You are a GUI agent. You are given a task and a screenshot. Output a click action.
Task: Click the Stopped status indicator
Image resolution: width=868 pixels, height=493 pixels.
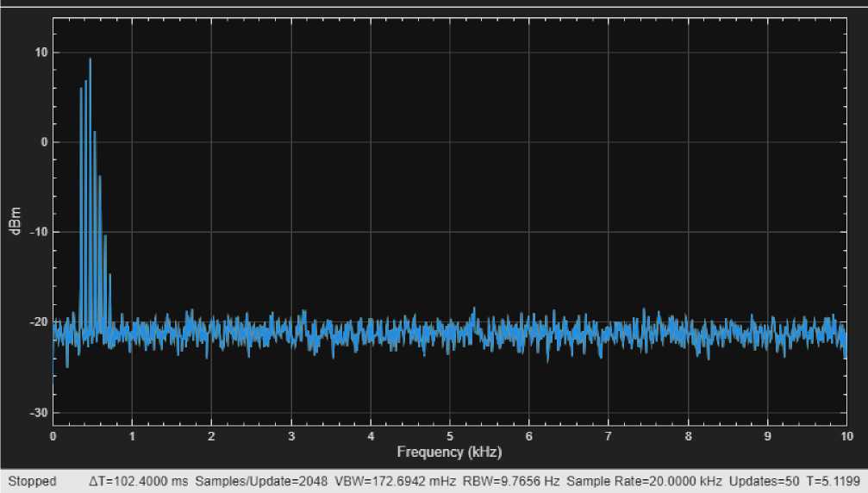[x=32, y=481]
